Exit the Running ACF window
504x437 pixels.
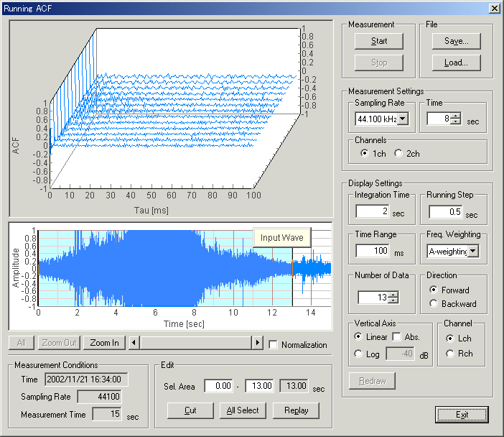(462, 415)
